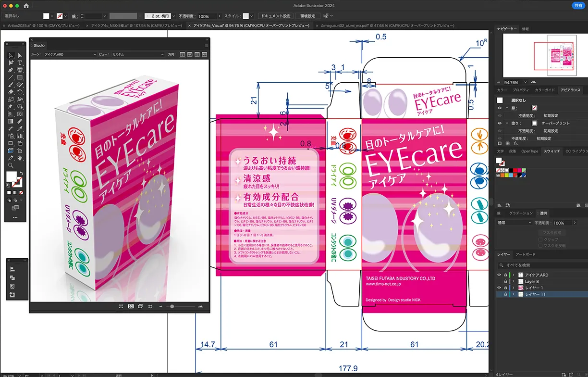
Task: Open the Graph tool
Action: pos(19,136)
